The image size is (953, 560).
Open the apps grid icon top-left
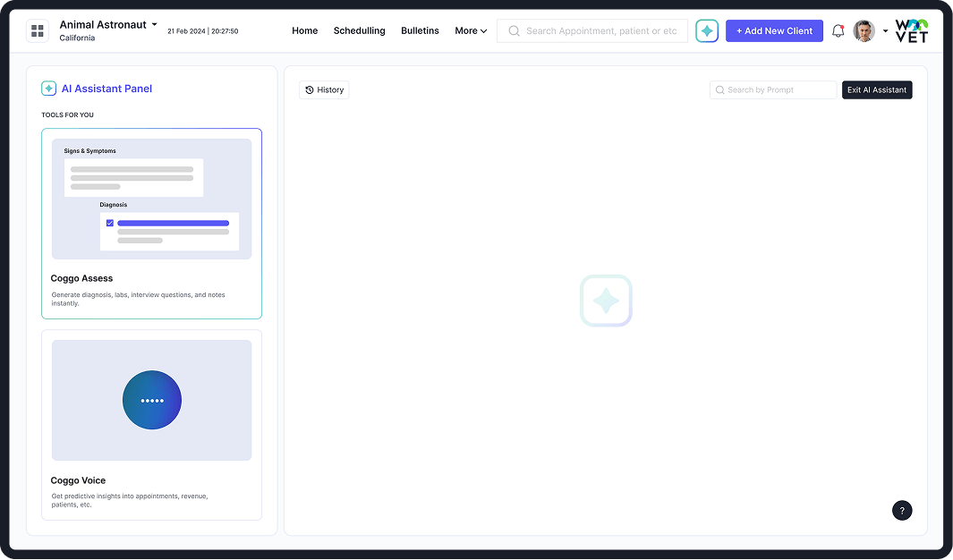tap(37, 30)
